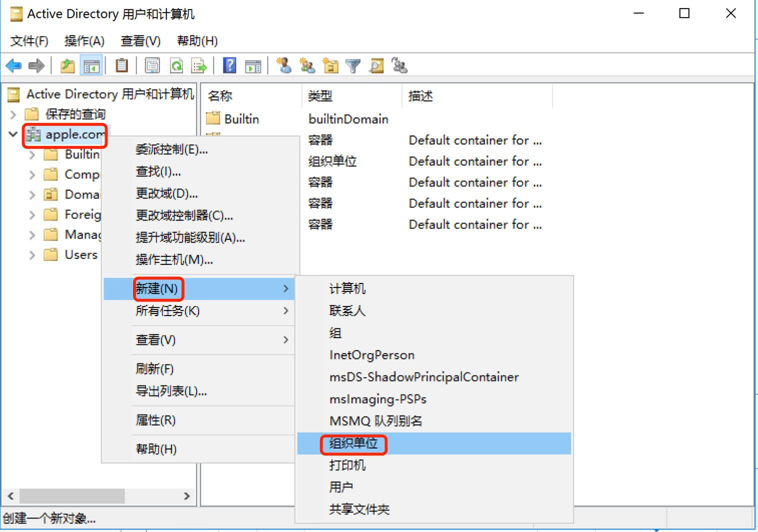Click the Builtin folder icon in list pane
Screen dimensions: 758x532
point(213,118)
